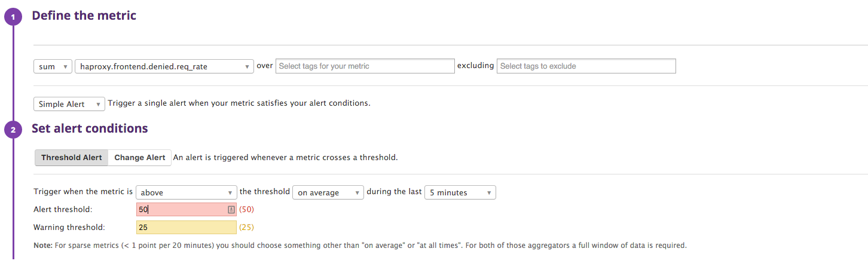
Task: Click the 'Set alert conditions' heading
Action: (x=90, y=128)
